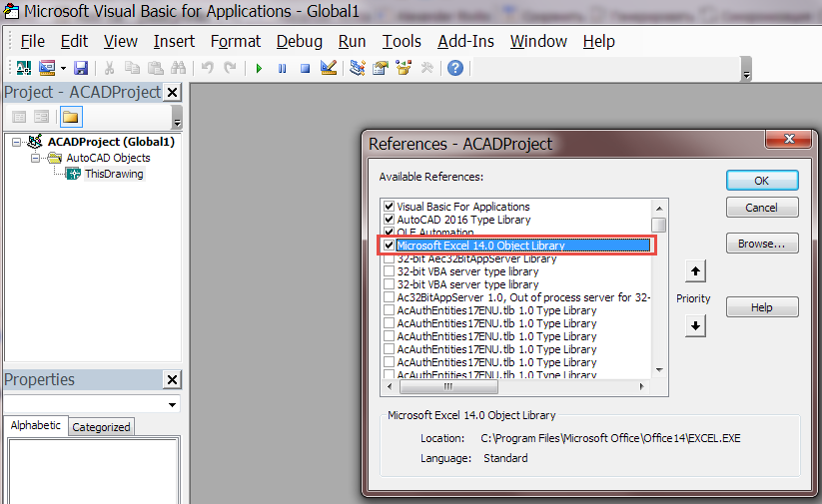This screenshot has height=504, width=822.
Task: Open the Toolbox icon with wrench and hammer
Action: click(x=426, y=68)
